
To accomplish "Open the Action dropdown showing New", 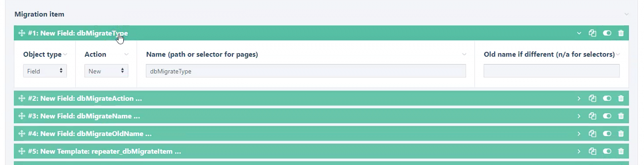I will (x=106, y=71).
